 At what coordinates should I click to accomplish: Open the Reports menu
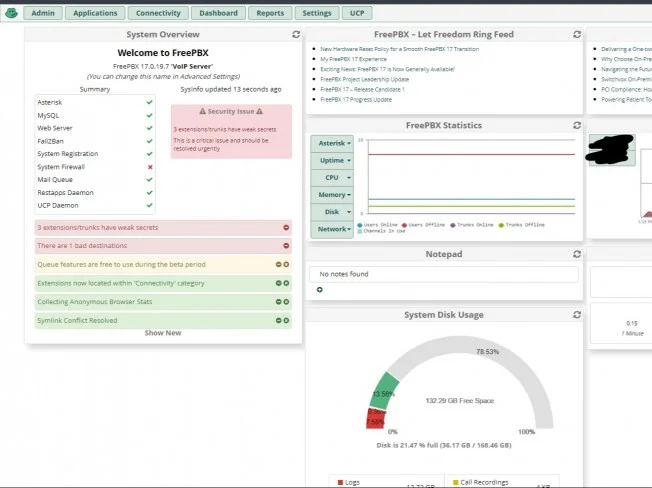click(x=270, y=13)
